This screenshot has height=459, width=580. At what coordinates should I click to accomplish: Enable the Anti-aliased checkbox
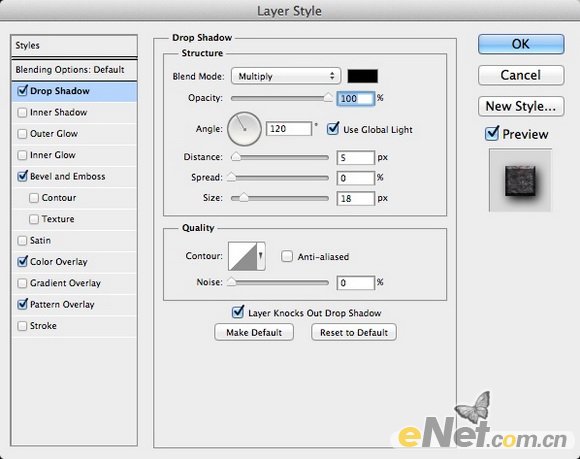pyautogui.click(x=287, y=256)
